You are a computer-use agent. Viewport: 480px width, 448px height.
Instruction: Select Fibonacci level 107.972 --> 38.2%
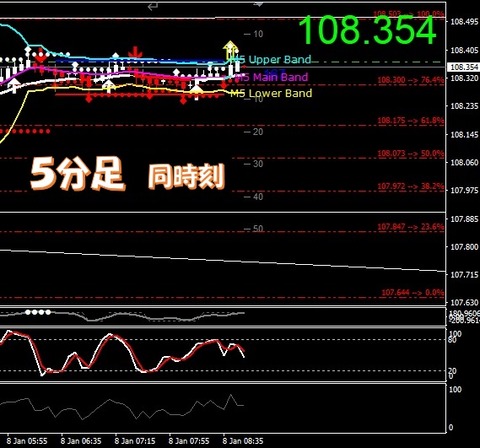coord(411,186)
